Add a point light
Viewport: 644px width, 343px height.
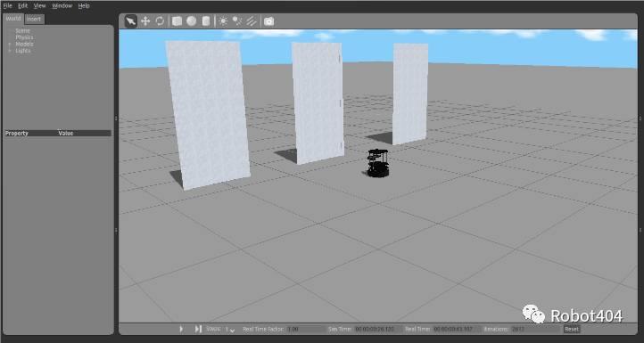[x=223, y=21]
